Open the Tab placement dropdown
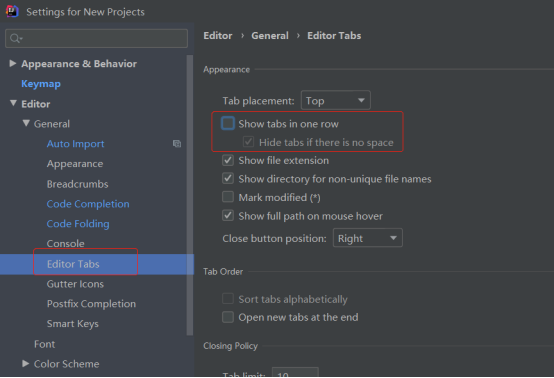554x378 pixels. coord(335,100)
